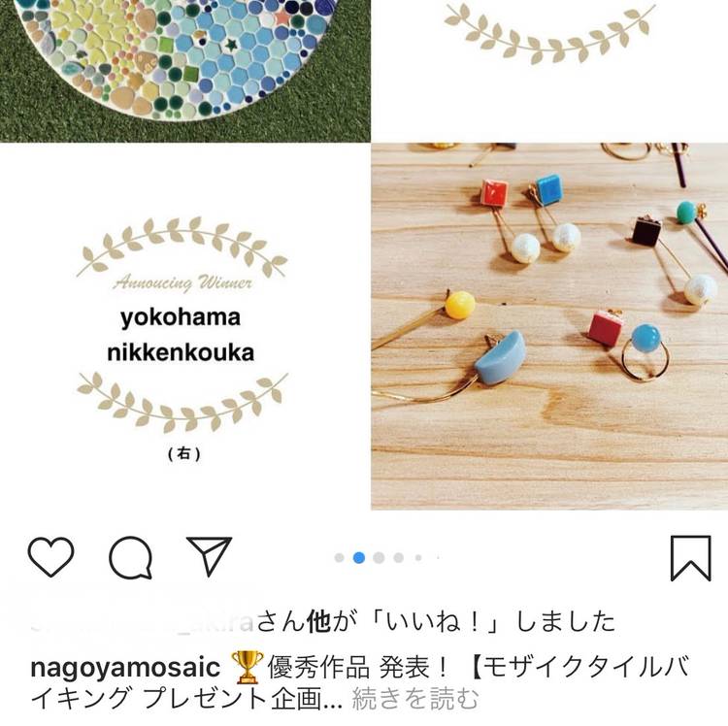Save post with bookmark icon
Image resolution: width=728 pixels, height=726 pixels.
[691, 558]
